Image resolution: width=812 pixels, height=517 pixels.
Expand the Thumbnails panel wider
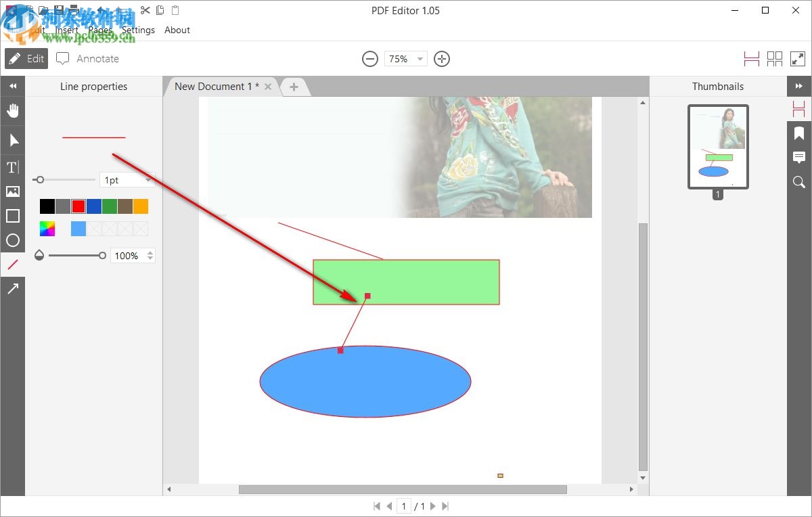[x=798, y=86]
